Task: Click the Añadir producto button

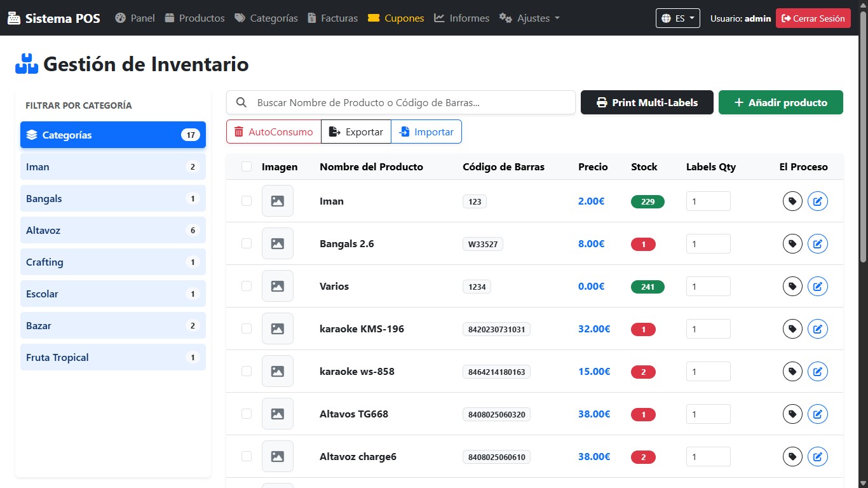Action: pos(780,102)
